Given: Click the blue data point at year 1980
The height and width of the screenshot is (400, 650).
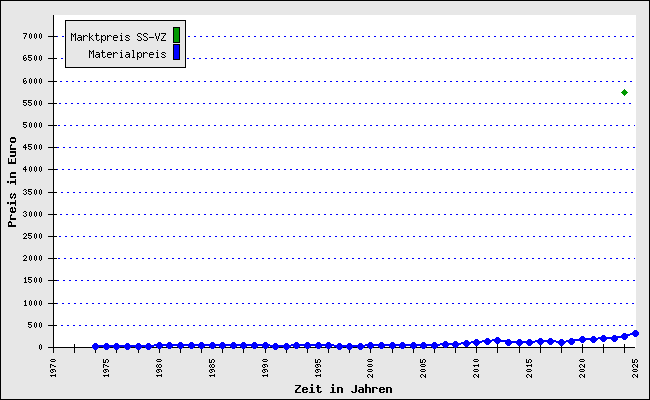Looking at the screenshot, I should point(159,345).
